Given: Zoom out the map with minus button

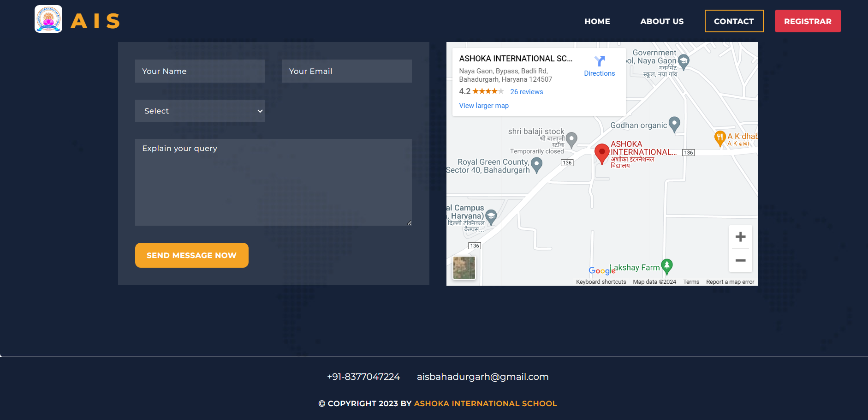Looking at the screenshot, I should click(740, 260).
